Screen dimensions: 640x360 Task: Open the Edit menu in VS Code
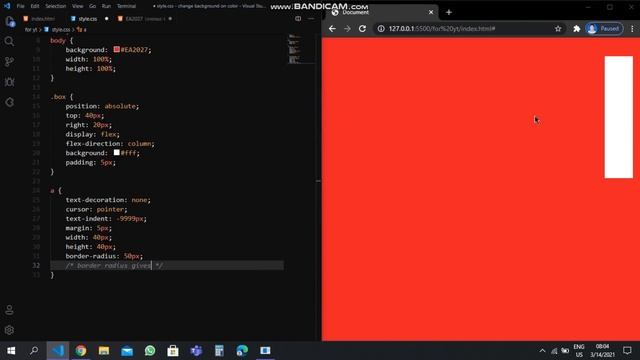pos(35,6)
